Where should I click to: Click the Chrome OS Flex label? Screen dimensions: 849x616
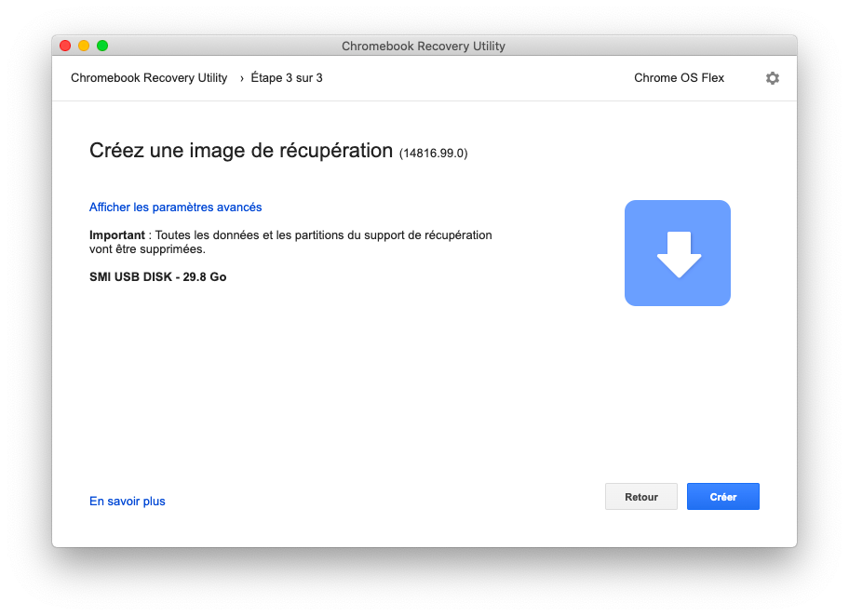[679, 78]
